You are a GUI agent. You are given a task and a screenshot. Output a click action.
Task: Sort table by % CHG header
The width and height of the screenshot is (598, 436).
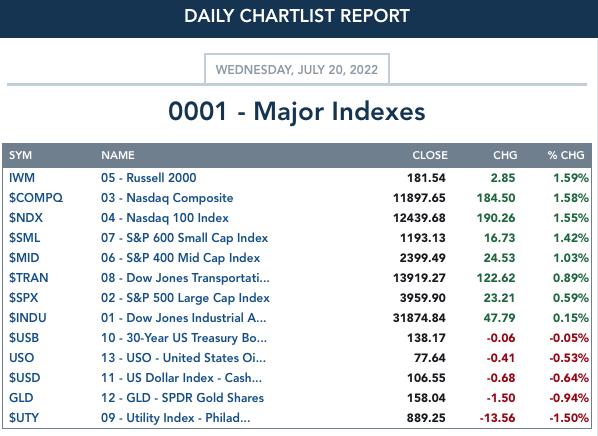click(x=566, y=155)
